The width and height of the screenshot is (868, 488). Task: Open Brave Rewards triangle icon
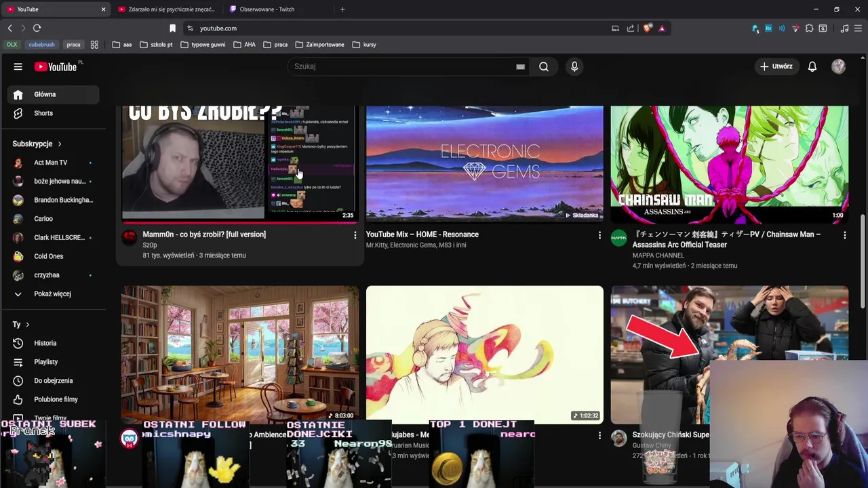[x=662, y=28]
